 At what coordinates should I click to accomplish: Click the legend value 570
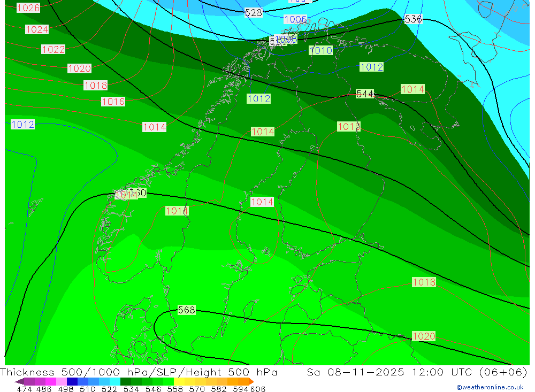(197, 389)
